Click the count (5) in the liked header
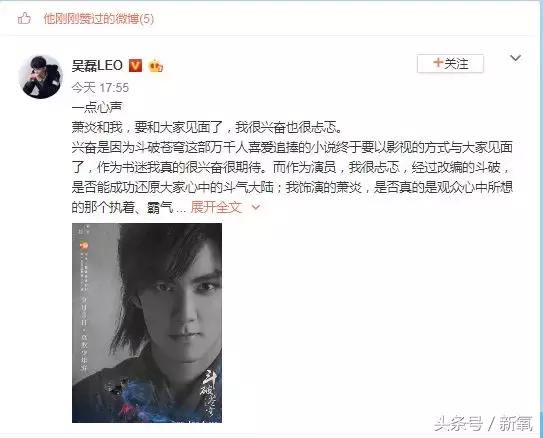 (x=147, y=18)
